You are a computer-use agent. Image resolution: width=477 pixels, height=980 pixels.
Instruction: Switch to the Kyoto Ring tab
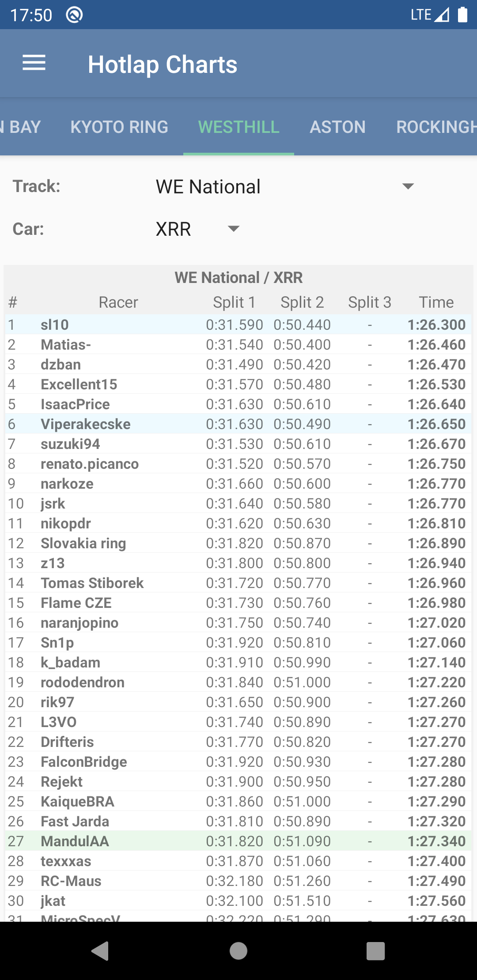[119, 127]
